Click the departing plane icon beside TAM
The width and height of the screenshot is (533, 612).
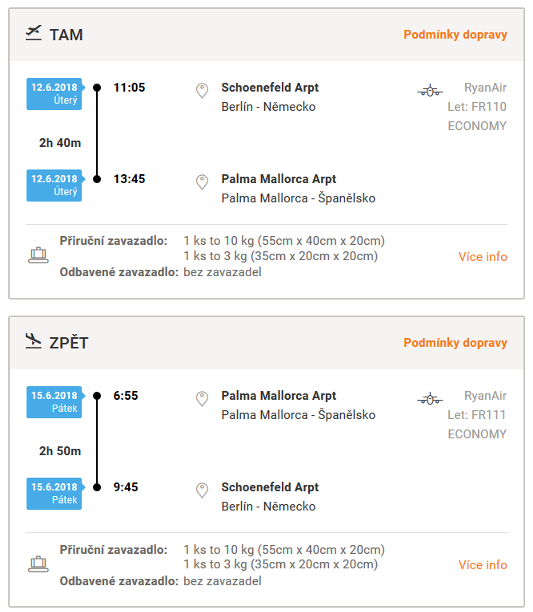coord(34,33)
